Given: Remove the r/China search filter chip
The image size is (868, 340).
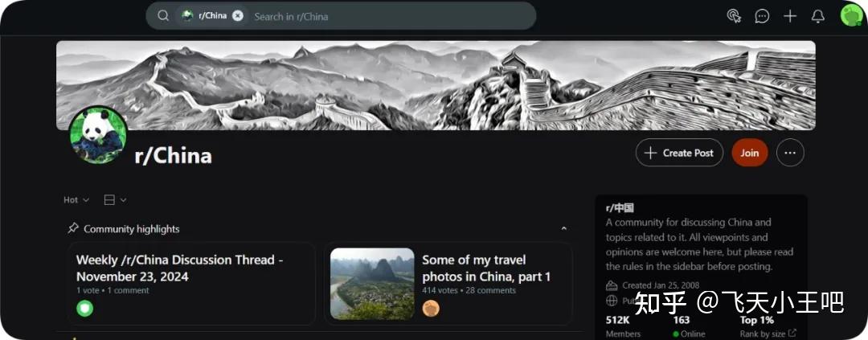Looking at the screenshot, I should tap(237, 15).
